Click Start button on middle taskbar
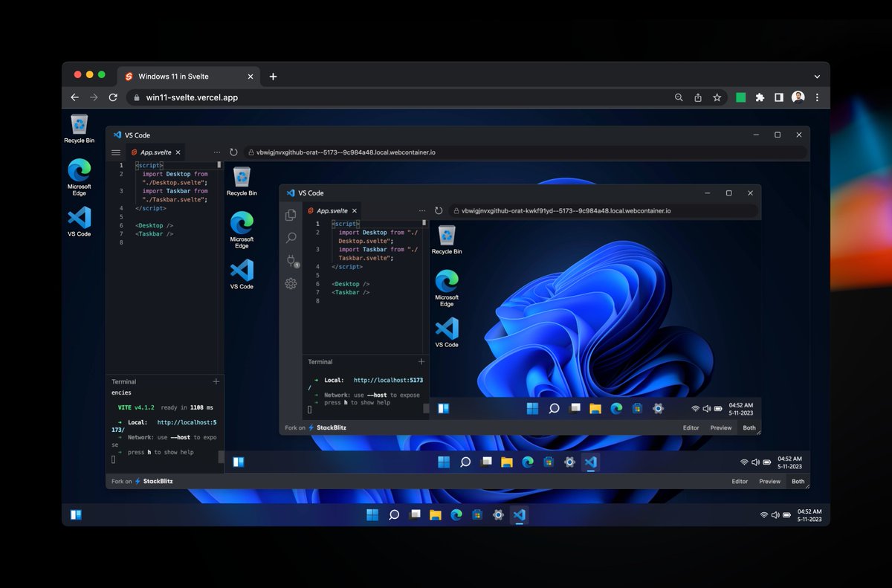Image resolution: width=892 pixels, height=588 pixels. [444, 462]
